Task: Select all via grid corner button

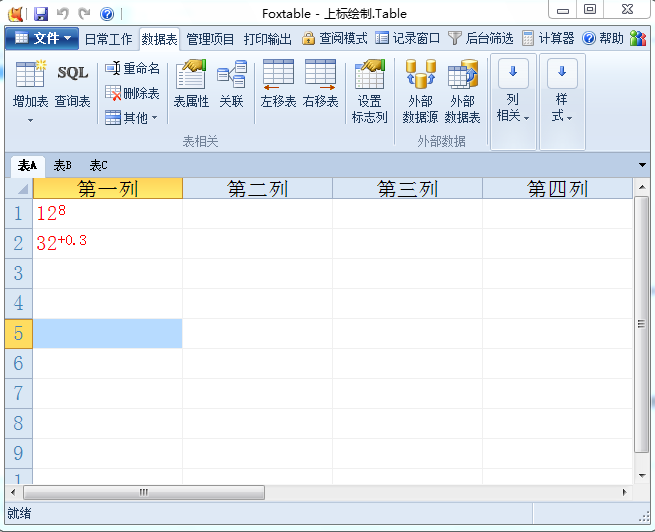Action: (x=19, y=188)
